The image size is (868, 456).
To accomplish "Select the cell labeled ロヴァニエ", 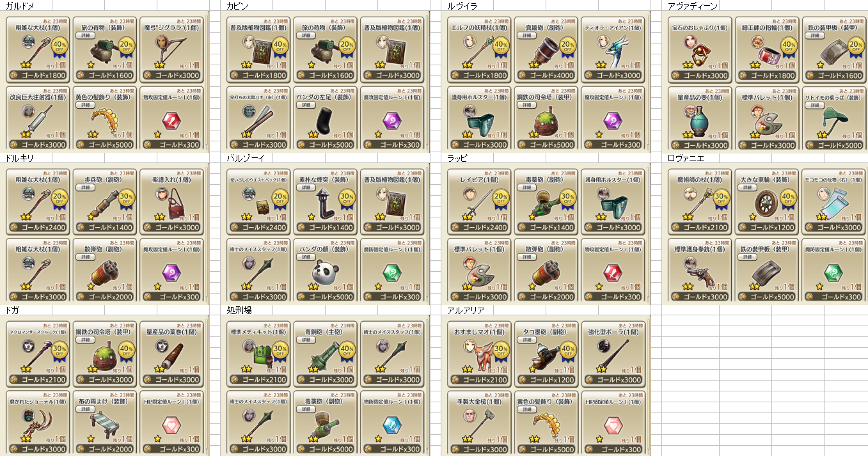I will 686,157.
